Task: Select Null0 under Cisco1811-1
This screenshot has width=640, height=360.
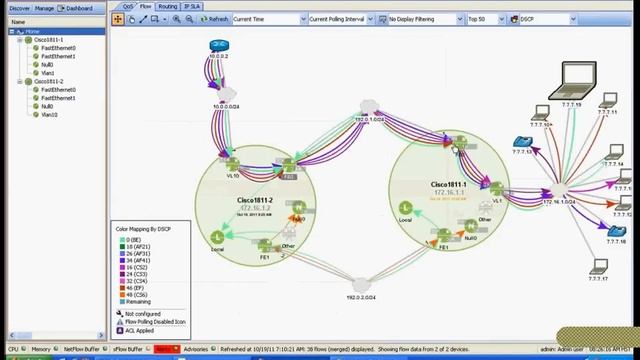Action: coord(47,65)
